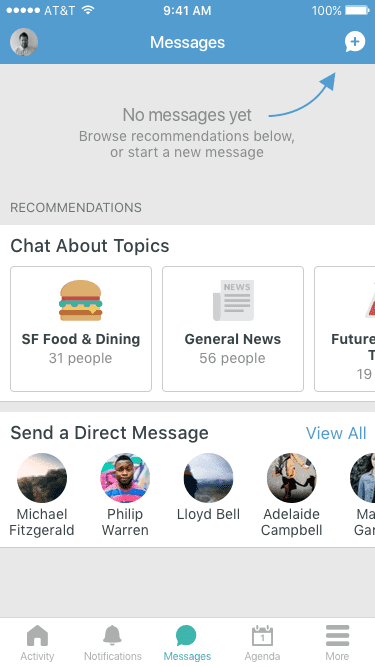Viewport: 375px width, 667px height.
Task: Tap the new message compose icon
Action: pos(355,42)
